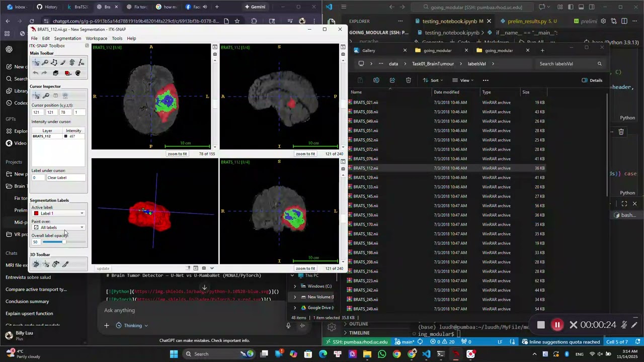The height and width of the screenshot is (362, 644).
Task: Click the cursor position z field showing 78
Action: tap(65, 112)
